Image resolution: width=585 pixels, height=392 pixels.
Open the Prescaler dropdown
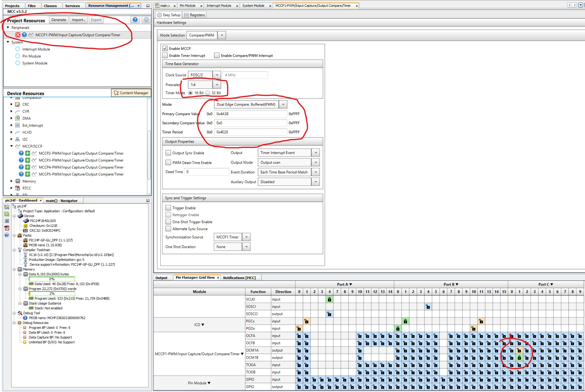(217, 85)
